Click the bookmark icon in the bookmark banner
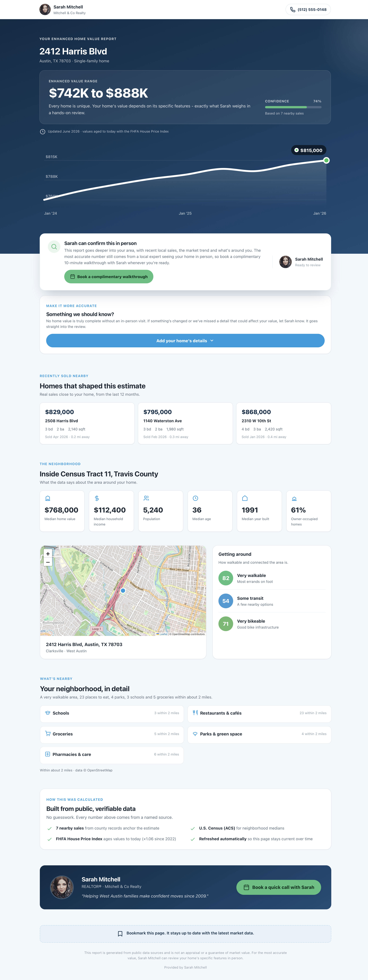 [x=120, y=934]
